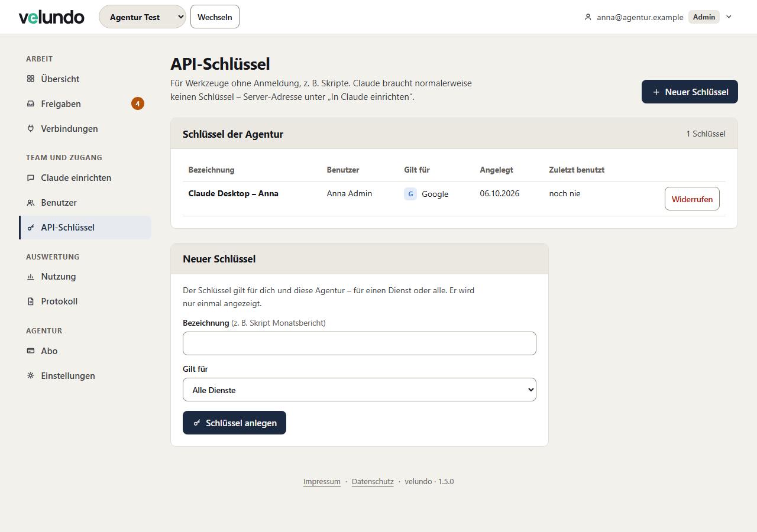This screenshot has height=532, width=757.
Task: Click the Zuletzt benutzt column header
Action: pyautogui.click(x=577, y=170)
